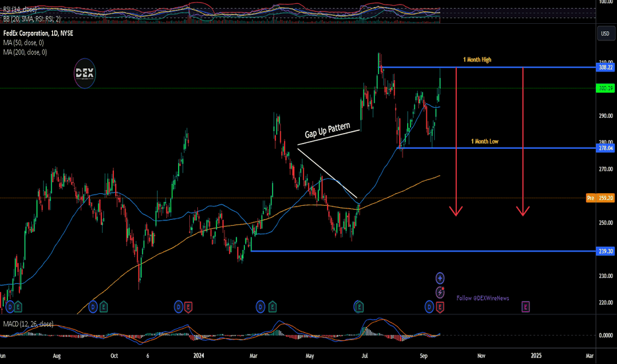Click the Sep label on the time axis
The image size is (617, 364).
coord(424,356)
